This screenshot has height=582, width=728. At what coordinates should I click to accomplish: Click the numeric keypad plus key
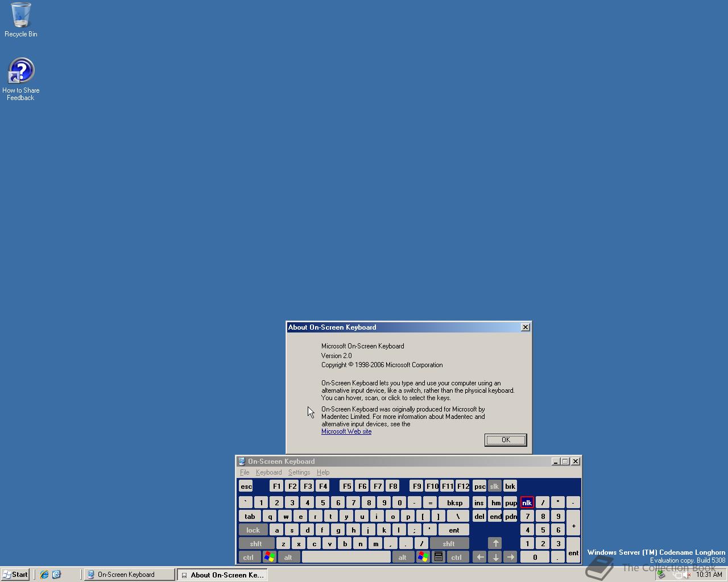coord(573,523)
